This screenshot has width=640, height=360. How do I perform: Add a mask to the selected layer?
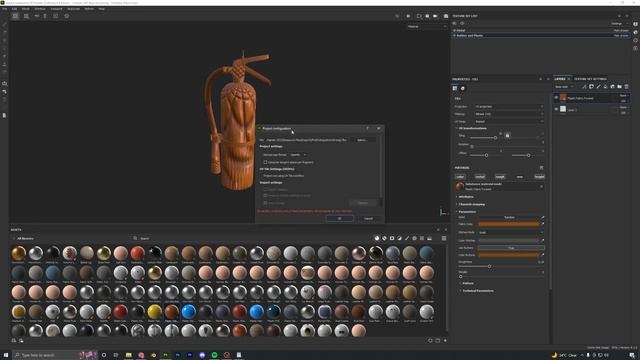(591, 87)
